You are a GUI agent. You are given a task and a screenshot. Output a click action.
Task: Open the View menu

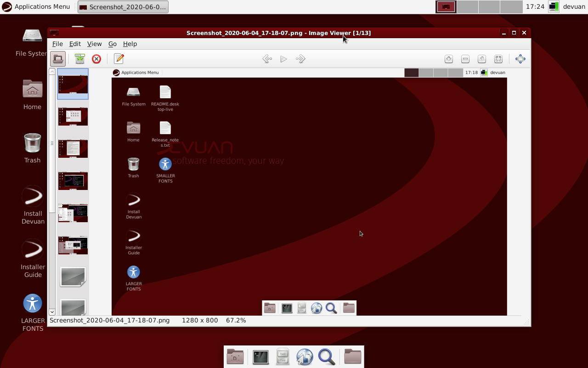click(94, 44)
